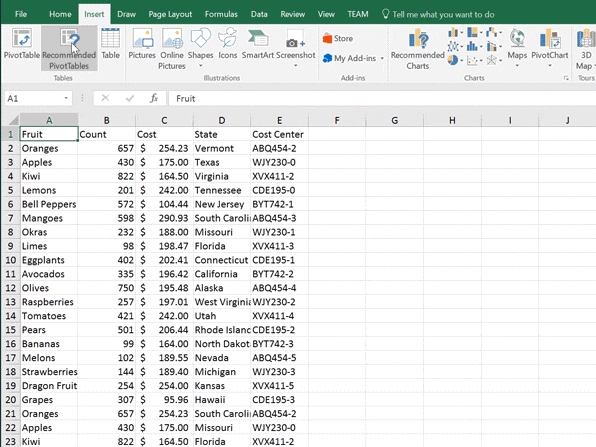Screen dimensions: 596x447
Task: Open the Formulas tab
Action: 221,14
